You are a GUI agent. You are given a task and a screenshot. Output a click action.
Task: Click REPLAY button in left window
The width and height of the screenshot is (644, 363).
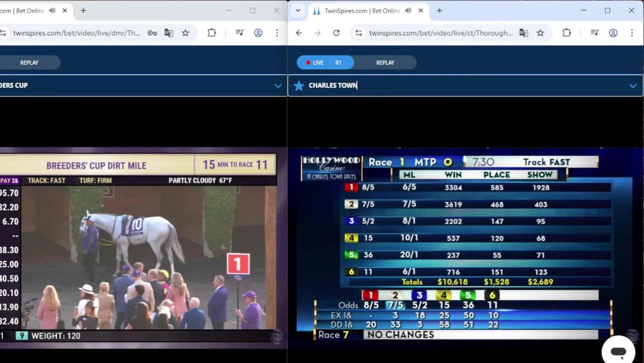click(x=29, y=63)
